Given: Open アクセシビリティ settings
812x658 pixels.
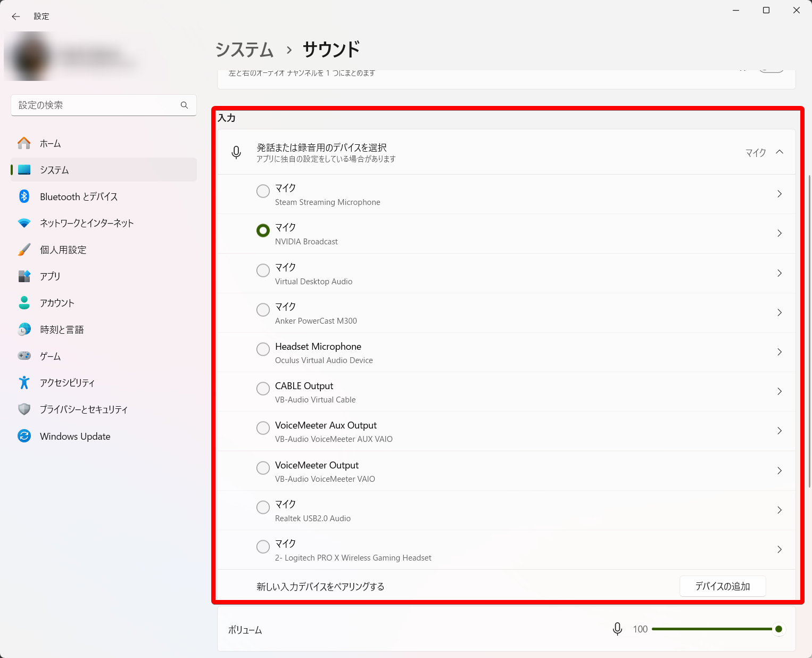Looking at the screenshot, I should (x=104, y=383).
